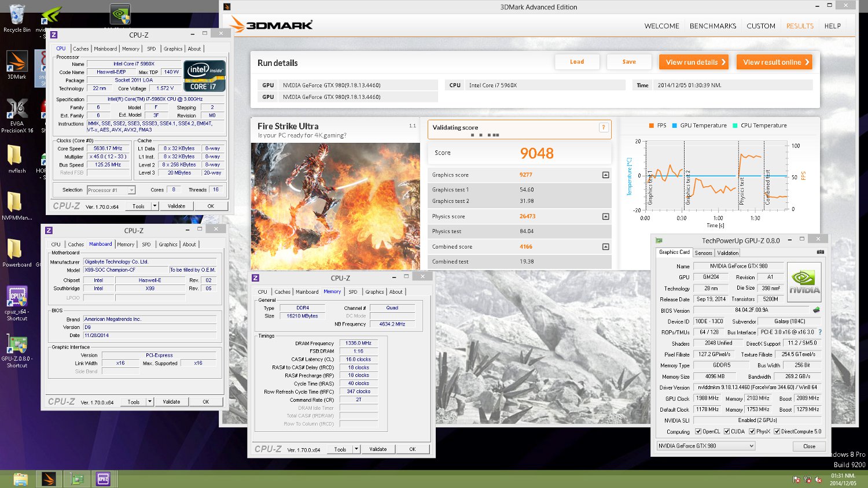Click the Bus Interface question mark icon
868x488 pixels.
820,332
